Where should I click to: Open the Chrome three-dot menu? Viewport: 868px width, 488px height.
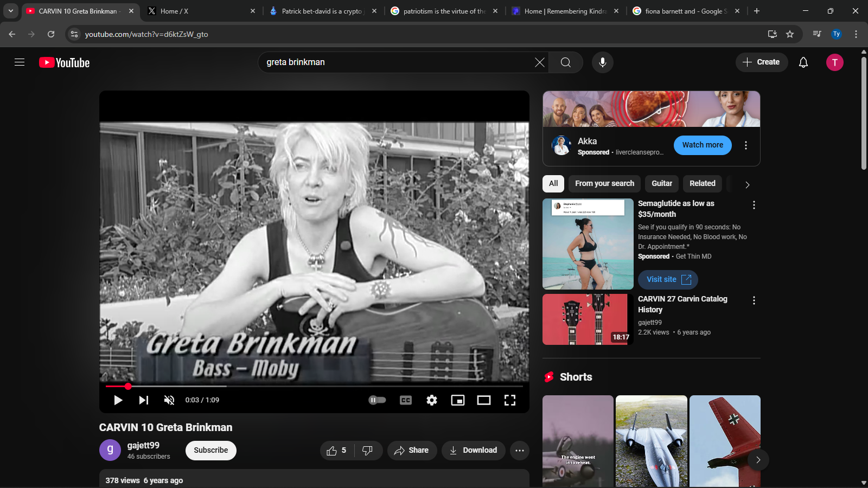(856, 34)
